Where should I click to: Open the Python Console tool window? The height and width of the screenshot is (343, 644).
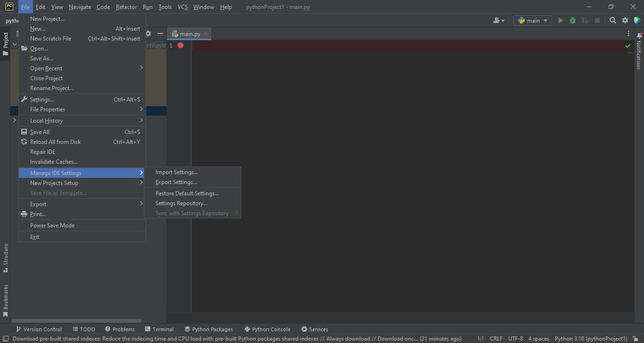(x=267, y=329)
